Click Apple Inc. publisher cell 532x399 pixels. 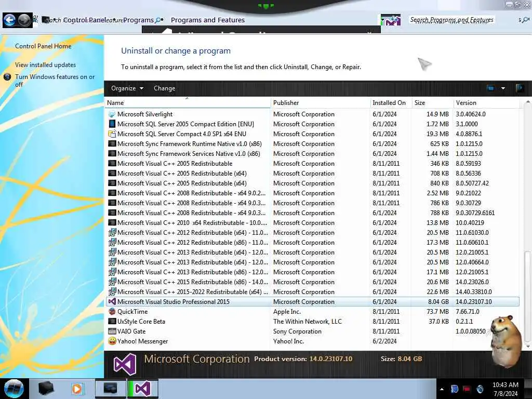click(287, 312)
